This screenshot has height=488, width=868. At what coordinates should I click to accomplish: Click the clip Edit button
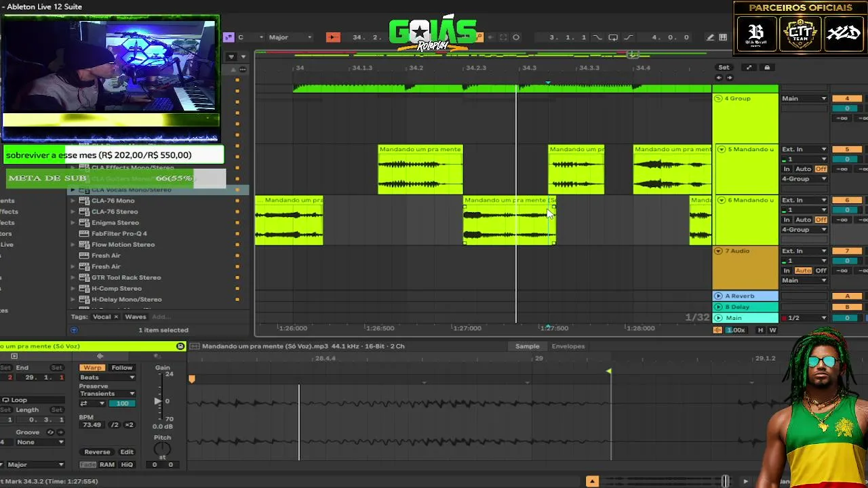click(127, 452)
